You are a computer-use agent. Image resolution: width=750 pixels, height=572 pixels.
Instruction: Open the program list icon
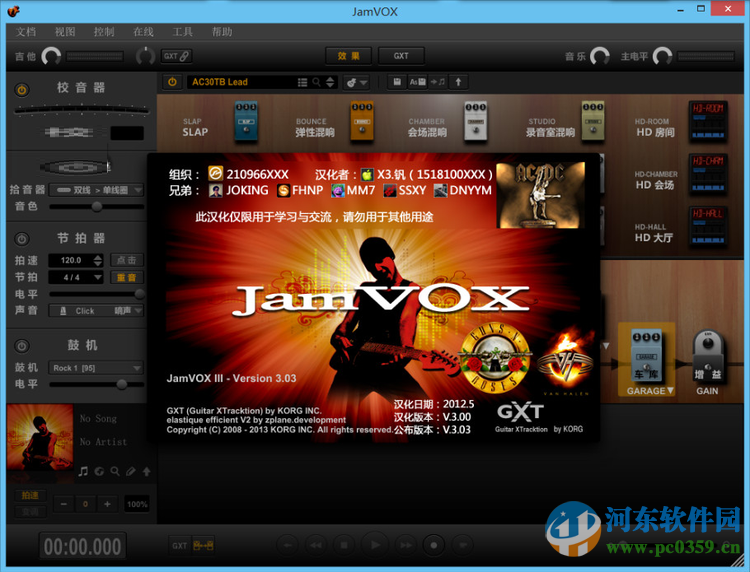coord(302,82)
